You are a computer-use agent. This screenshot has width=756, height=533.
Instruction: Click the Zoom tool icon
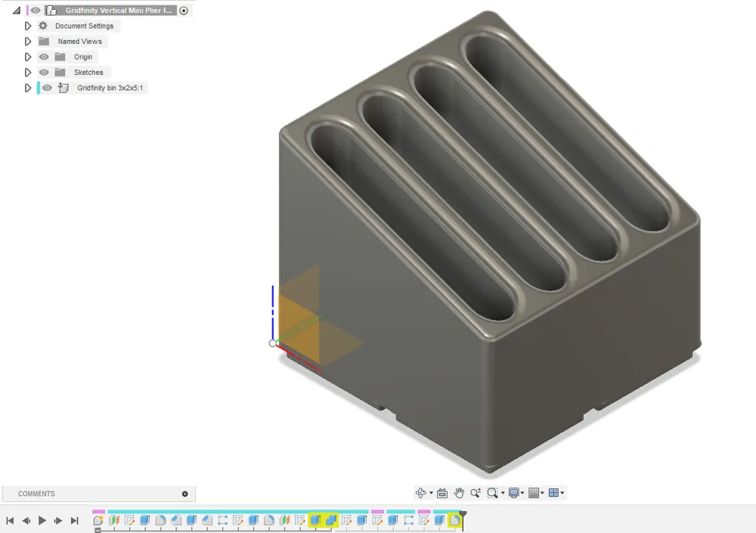476,492
